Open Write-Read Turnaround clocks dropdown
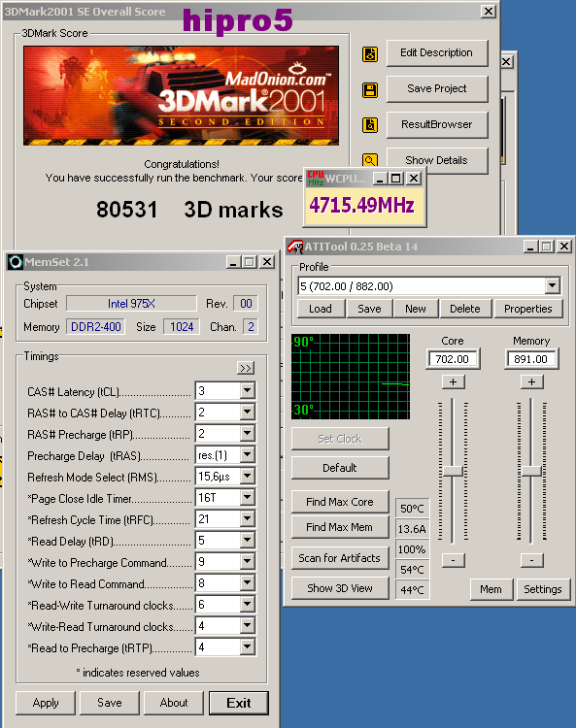 [x=248, y=625]
